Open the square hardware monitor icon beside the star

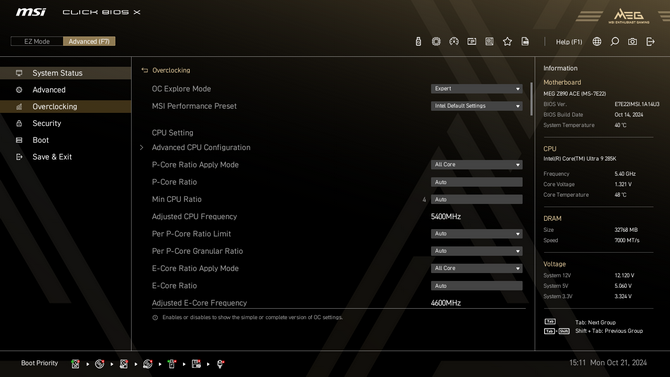tap(489, 41)
